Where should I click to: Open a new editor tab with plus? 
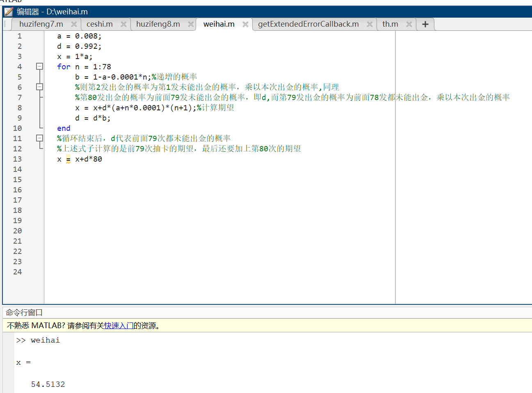pyautogui.click(x=425, y=24)
